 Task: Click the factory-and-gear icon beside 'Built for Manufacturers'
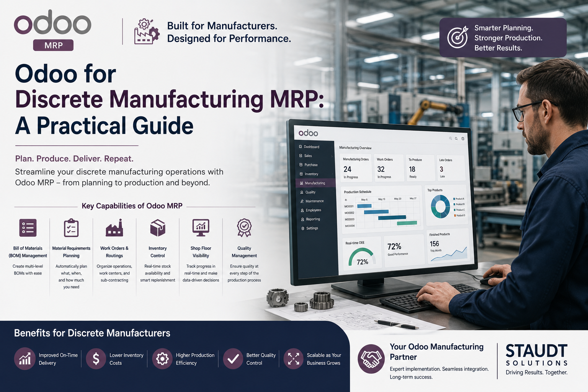point(147,31)
